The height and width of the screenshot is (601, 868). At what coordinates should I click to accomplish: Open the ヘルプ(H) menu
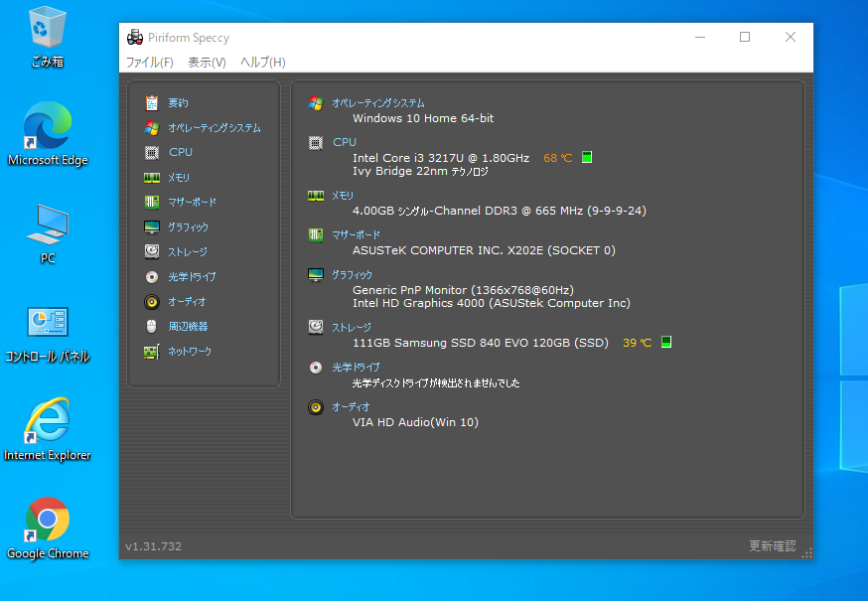(263, 62)
